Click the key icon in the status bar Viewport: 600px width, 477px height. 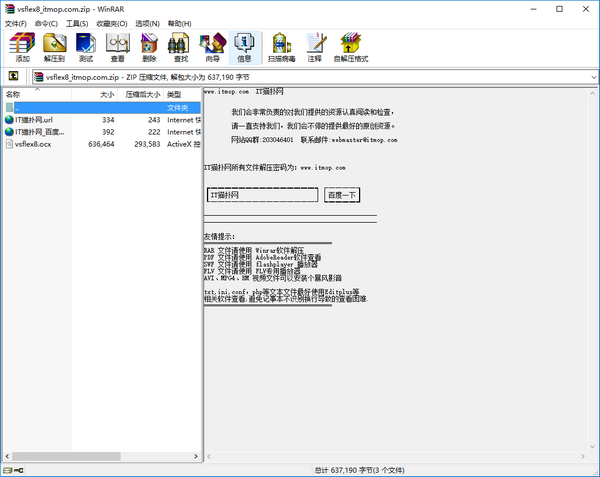[x=19, y=470]
